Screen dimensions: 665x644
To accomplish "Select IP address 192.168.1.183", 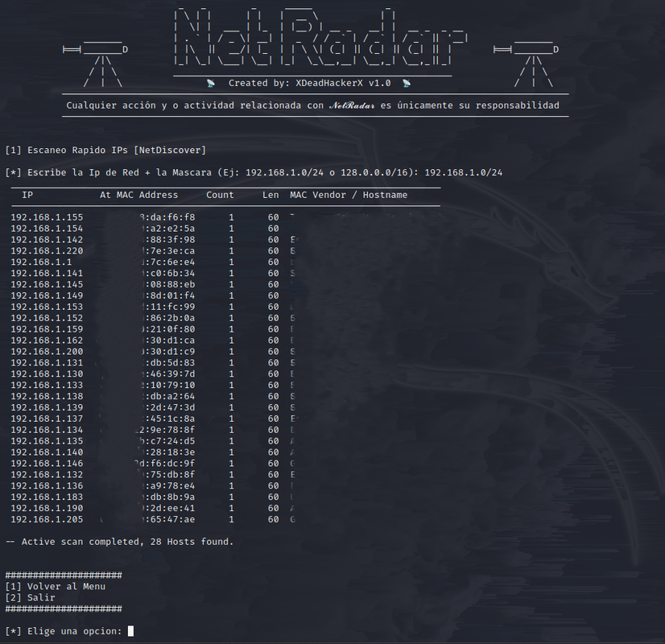I will point(47,497).
